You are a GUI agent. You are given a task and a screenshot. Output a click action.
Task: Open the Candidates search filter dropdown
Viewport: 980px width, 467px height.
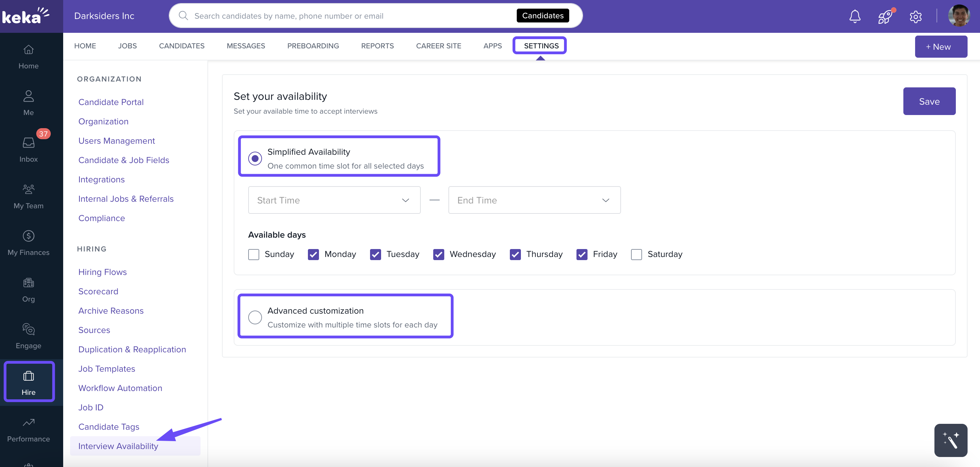click(x=543, y=16)
